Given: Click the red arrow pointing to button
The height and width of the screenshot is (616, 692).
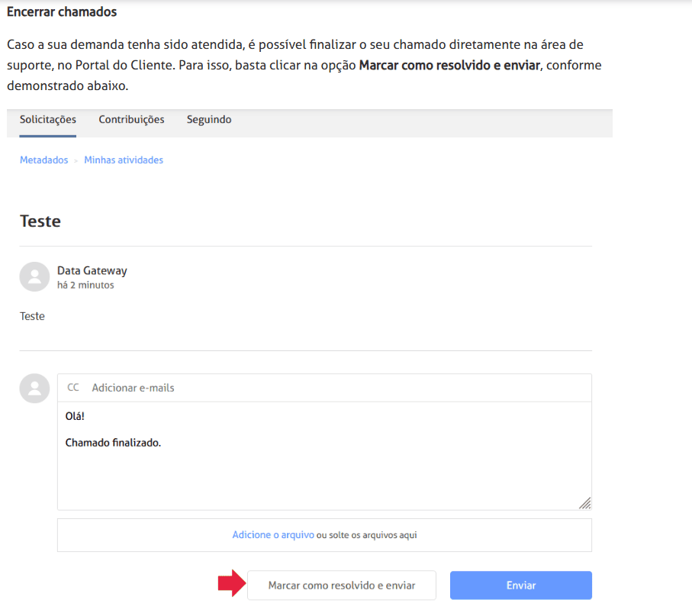Looking at the screenshot, I should point(230,585).
